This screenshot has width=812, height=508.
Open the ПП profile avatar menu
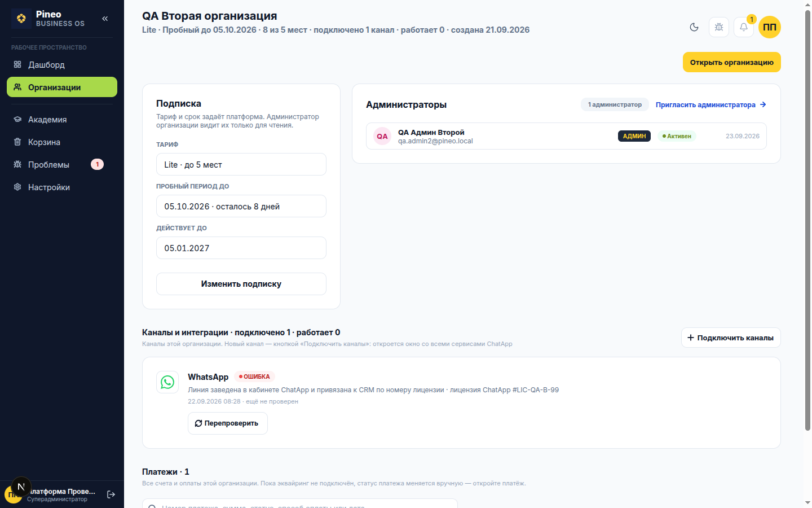click(x=770, y=27)
